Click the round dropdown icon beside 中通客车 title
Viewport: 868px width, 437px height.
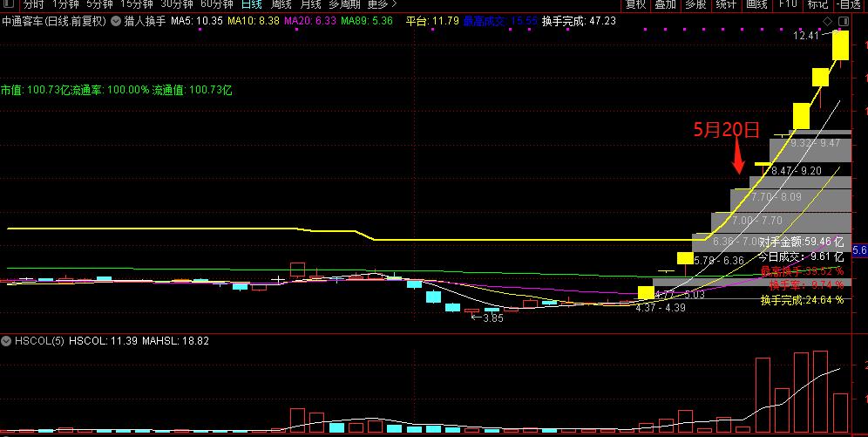pos(115,20)
